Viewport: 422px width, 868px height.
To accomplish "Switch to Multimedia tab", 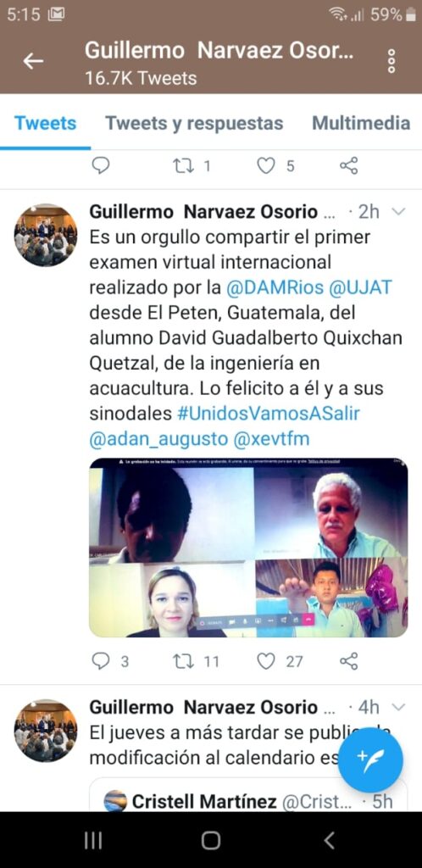I will click(361, 123).
